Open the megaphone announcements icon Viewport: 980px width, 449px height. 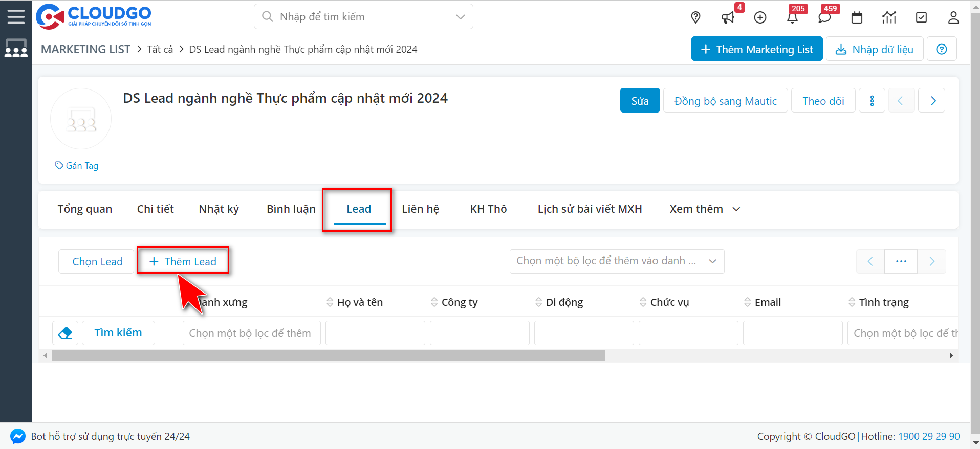(x=728, y=17)
